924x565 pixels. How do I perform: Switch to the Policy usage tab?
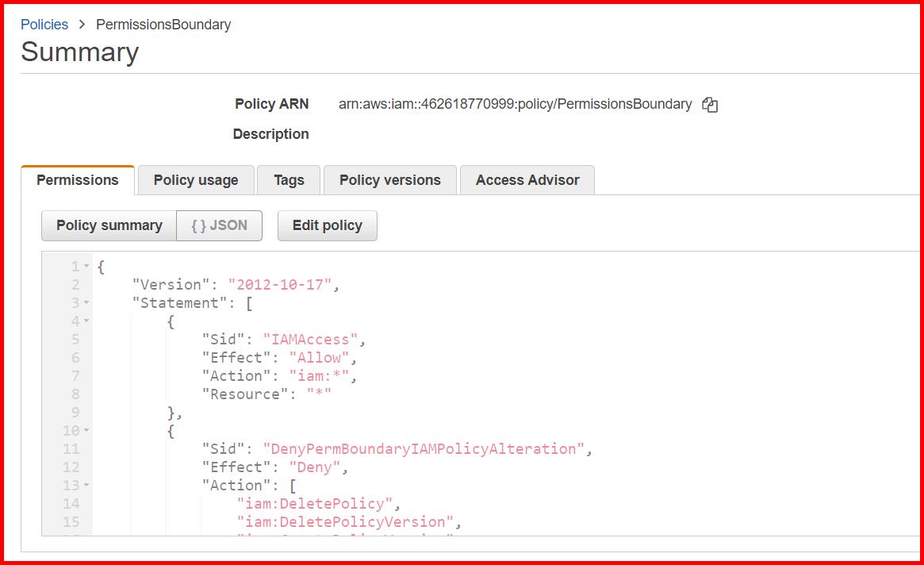point(195,180)
